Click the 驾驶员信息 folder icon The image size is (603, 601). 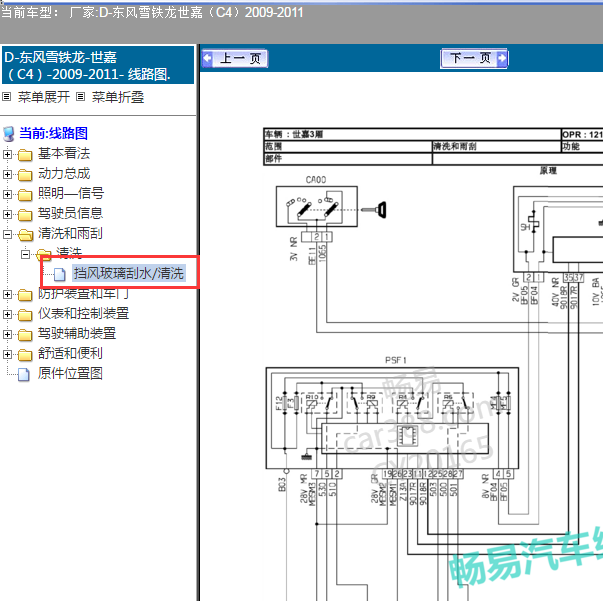click(x=25, y=215)
